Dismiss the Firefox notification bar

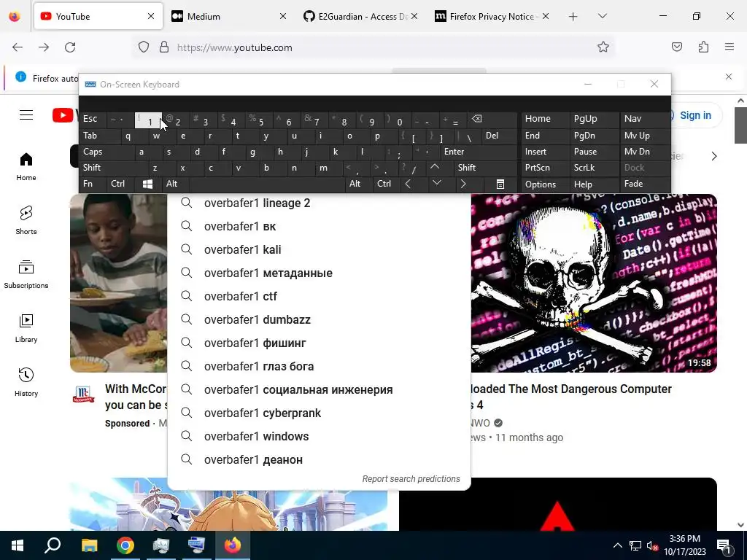(x=729, y=77)
